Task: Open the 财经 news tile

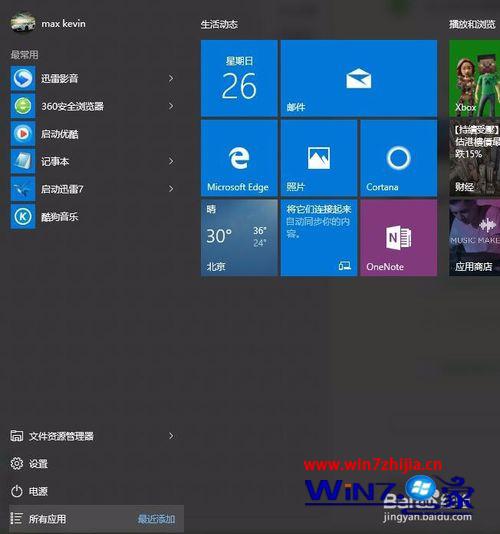Action: pos(474,158)
